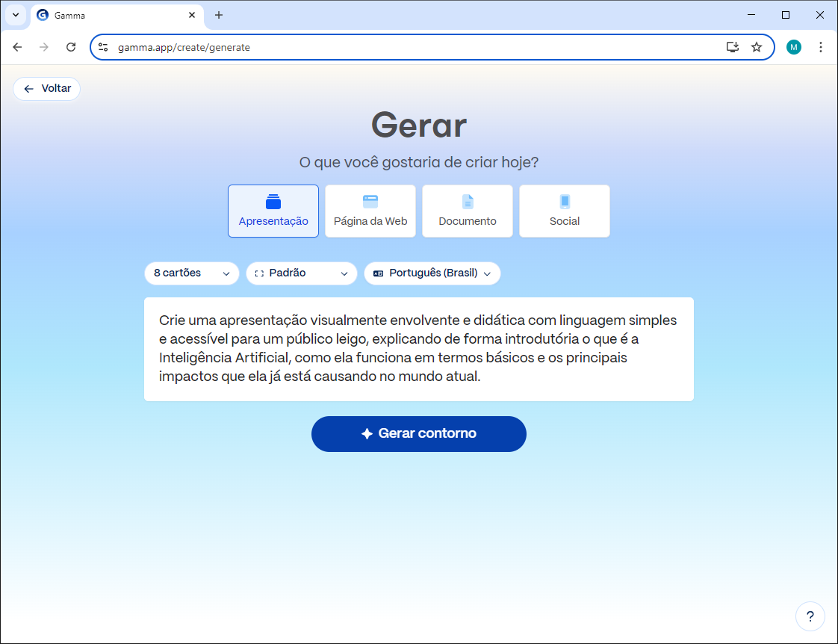Reload the page with the refresh icon

(71, 47)
